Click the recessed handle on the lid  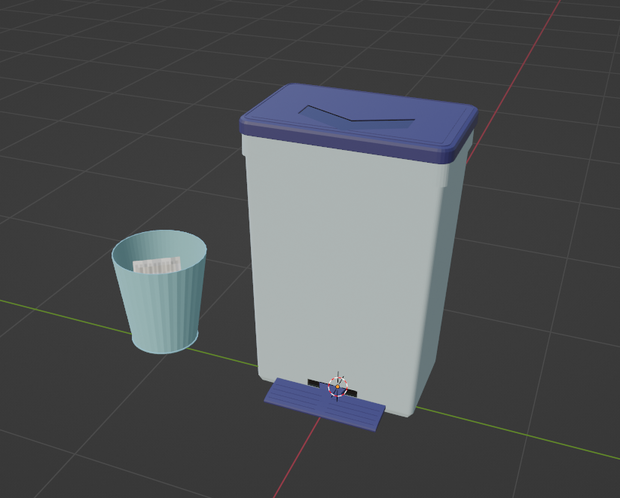[x=356, y=117]
